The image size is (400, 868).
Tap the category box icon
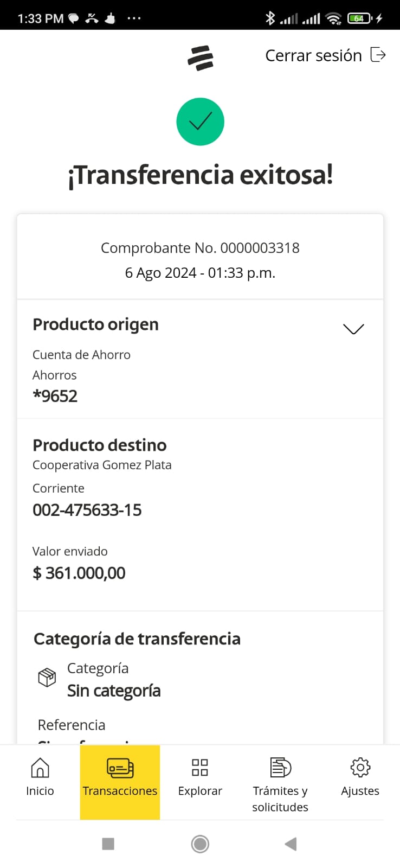(x=47, y=677)
